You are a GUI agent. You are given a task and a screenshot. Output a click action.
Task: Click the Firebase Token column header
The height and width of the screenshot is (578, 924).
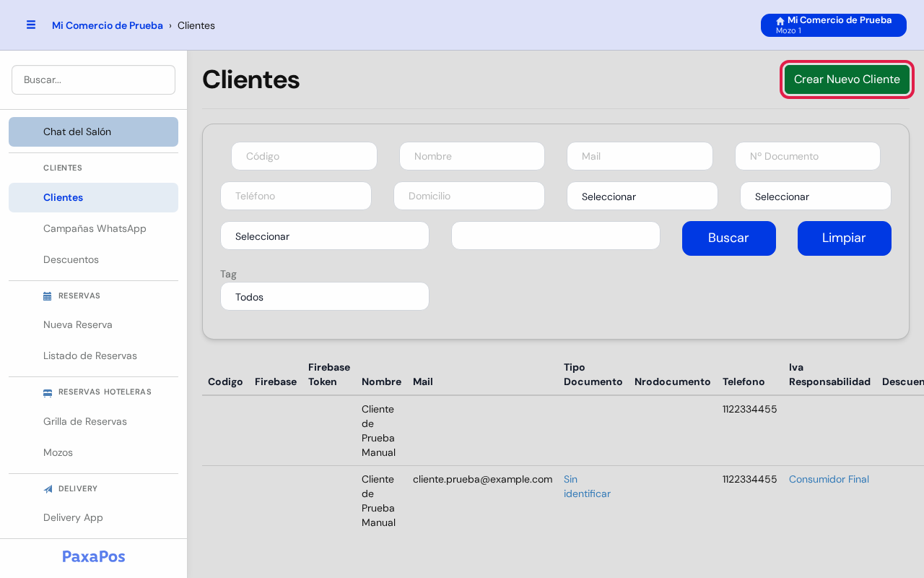coord(329,374)
